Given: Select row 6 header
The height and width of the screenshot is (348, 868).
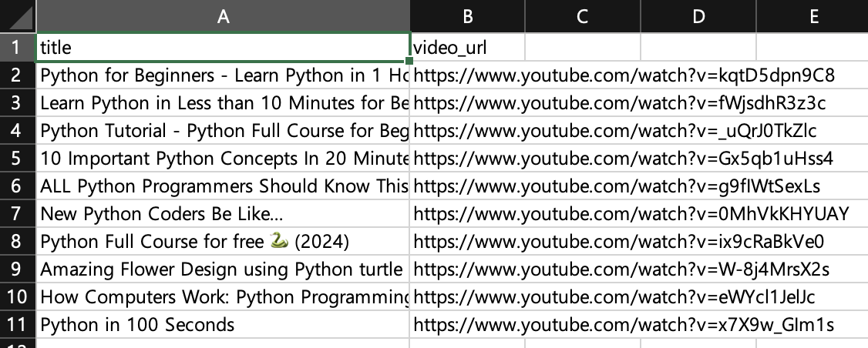Looking at the screenshot, I should click(x=18, y=186).
